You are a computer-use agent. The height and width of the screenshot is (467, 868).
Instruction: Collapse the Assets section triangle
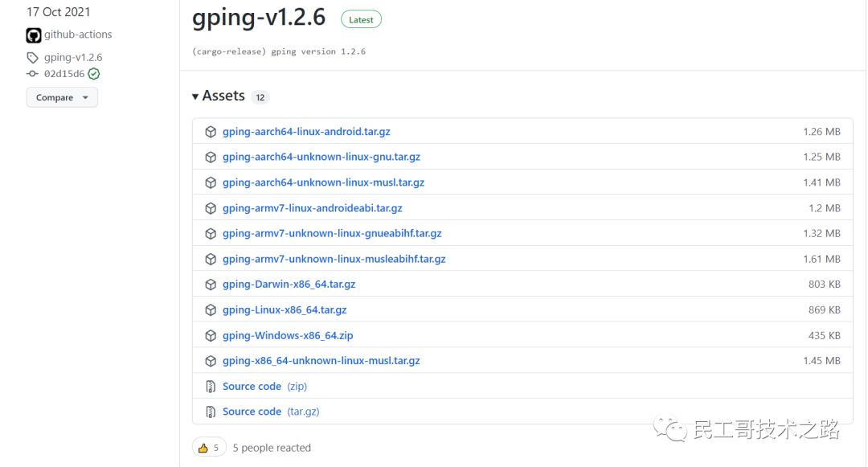(x=194, y=96)
